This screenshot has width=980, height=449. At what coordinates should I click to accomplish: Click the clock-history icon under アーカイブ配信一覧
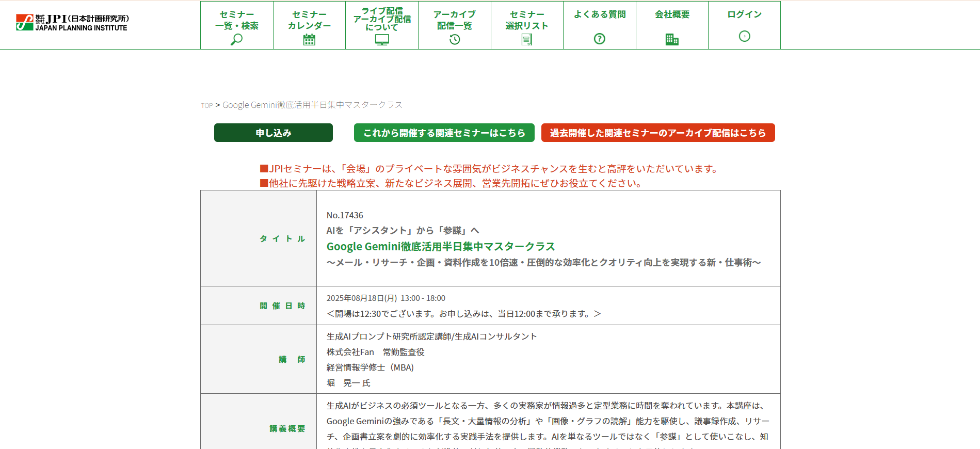tap(455, 39)
